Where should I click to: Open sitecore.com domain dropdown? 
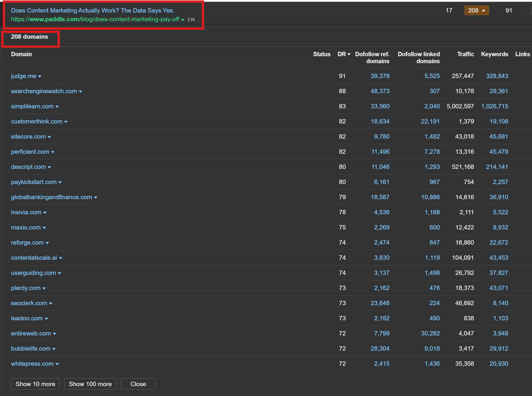(49, 137)
